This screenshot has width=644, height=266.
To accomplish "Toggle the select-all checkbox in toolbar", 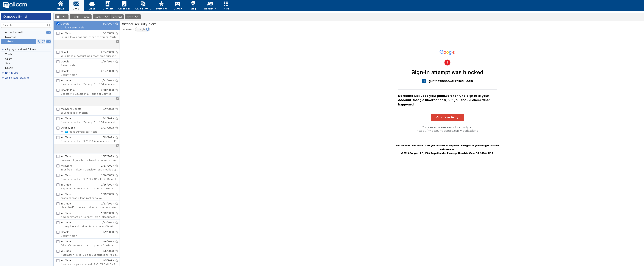I will click(x=58, y=17).
